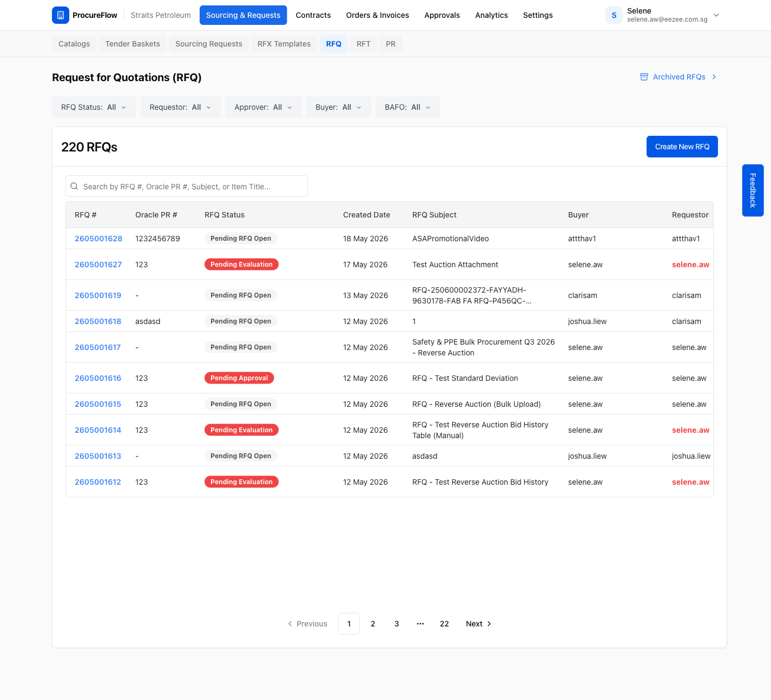
Task: Focus the RFQ search field
Action: 187,186
